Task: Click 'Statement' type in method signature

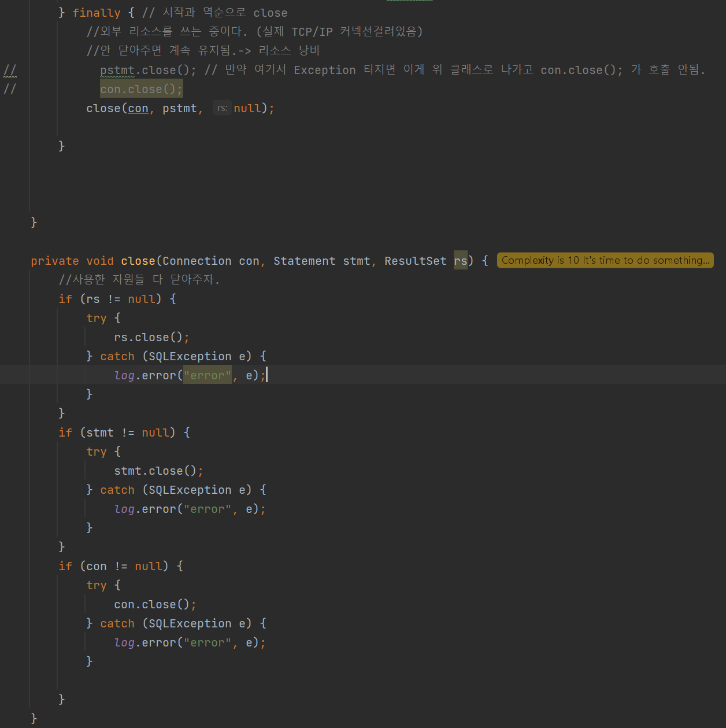Action: (x=305, y=261)
